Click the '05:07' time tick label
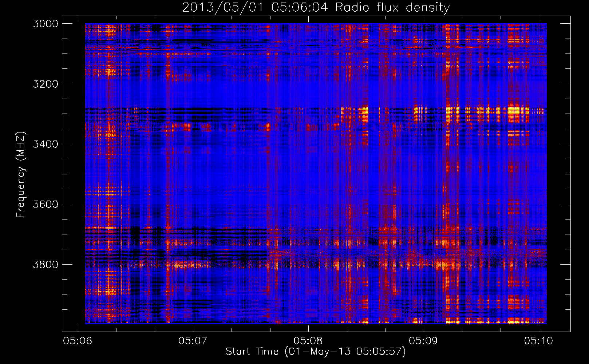The image size is (589, 364). click(193, 341)
